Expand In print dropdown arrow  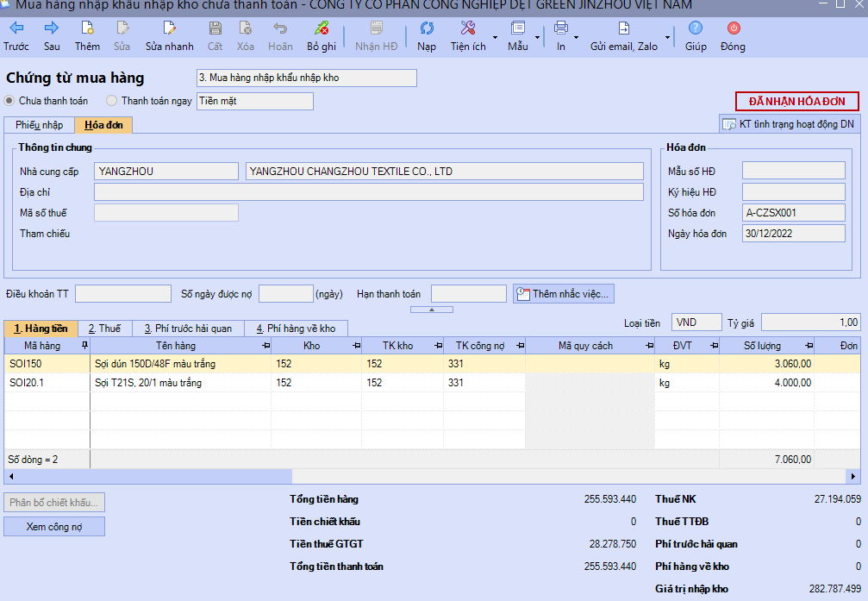pos(577,38)
